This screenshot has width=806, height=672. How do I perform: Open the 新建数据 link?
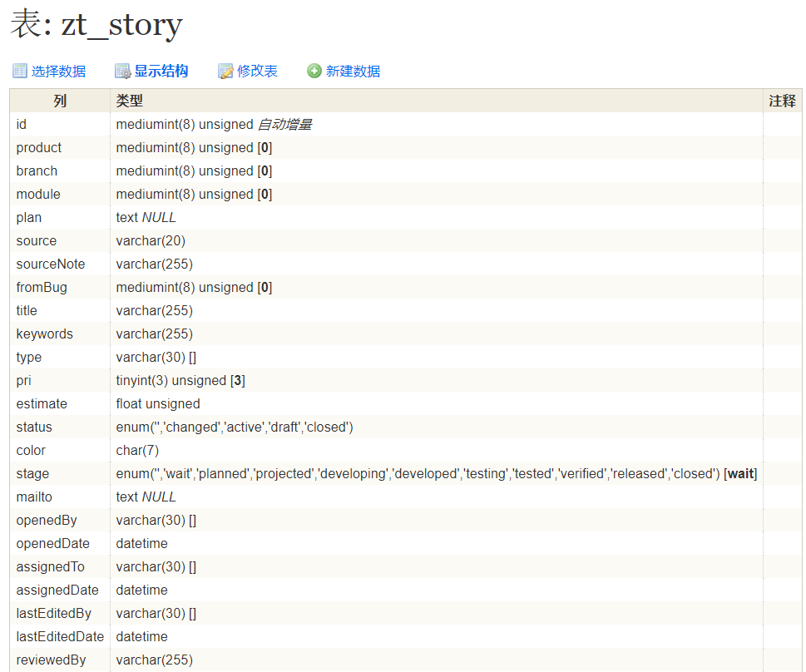coord(354,71)
